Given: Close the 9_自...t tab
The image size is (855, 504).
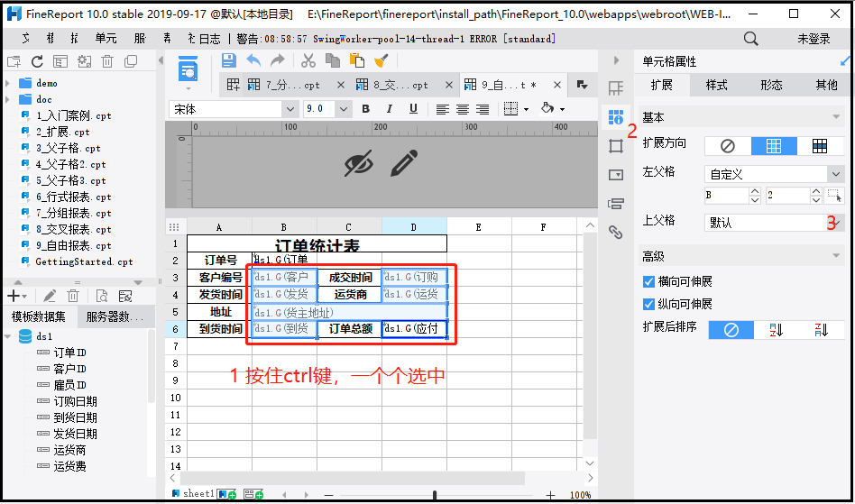Looking at the screenshot, I should (x=557, y=85).
